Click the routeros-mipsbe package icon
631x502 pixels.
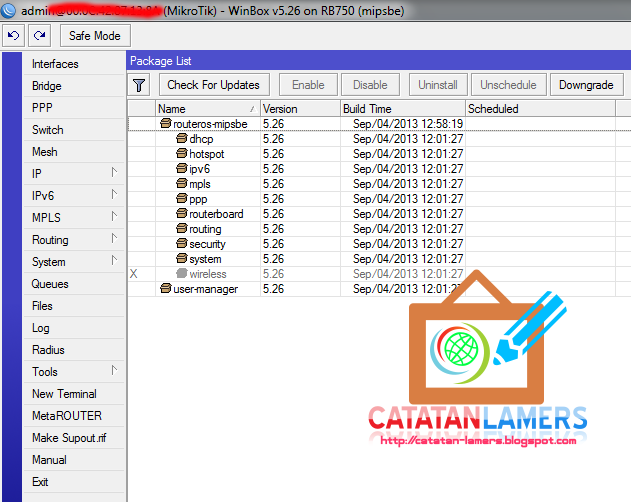(x=166, y=123)
